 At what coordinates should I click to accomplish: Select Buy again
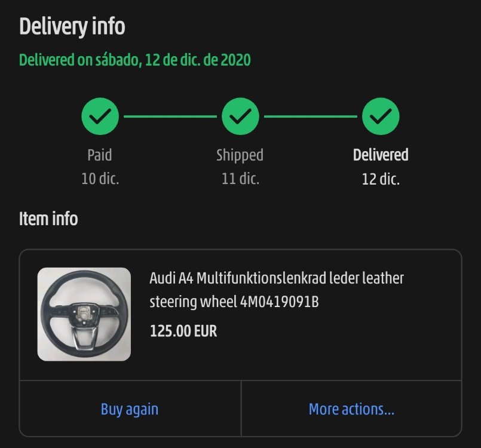coord(130,409)
